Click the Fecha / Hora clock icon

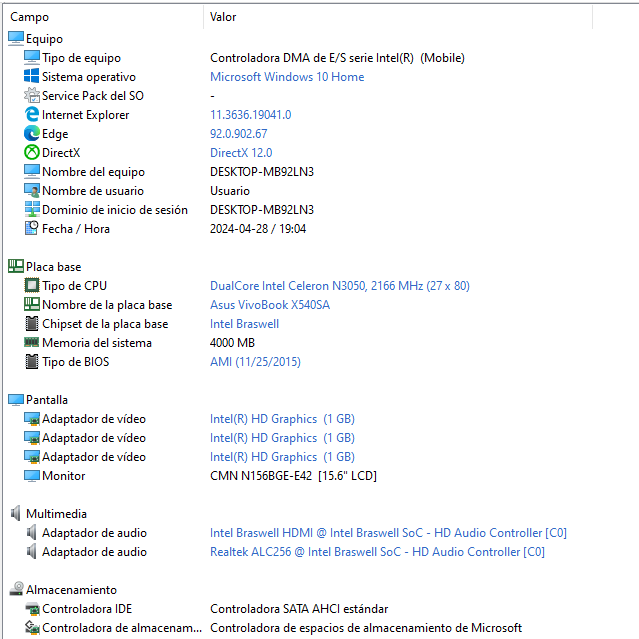[x=32, y=228]
